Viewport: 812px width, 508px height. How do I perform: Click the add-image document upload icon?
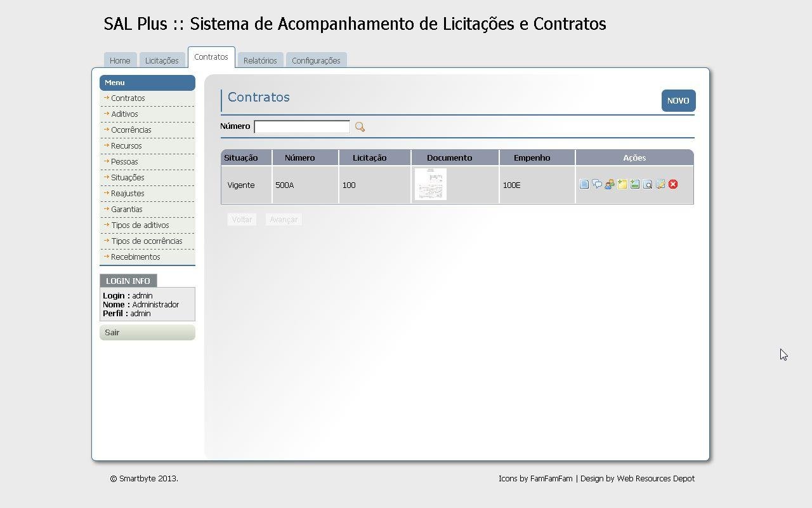point(635,184)
